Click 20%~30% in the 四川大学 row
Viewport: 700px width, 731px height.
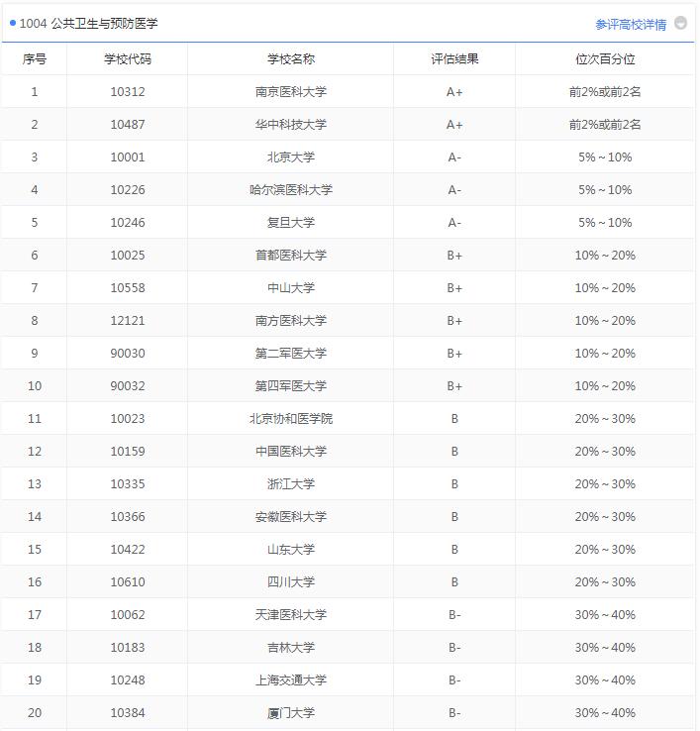pyautogui.click(x=605, y=581)
